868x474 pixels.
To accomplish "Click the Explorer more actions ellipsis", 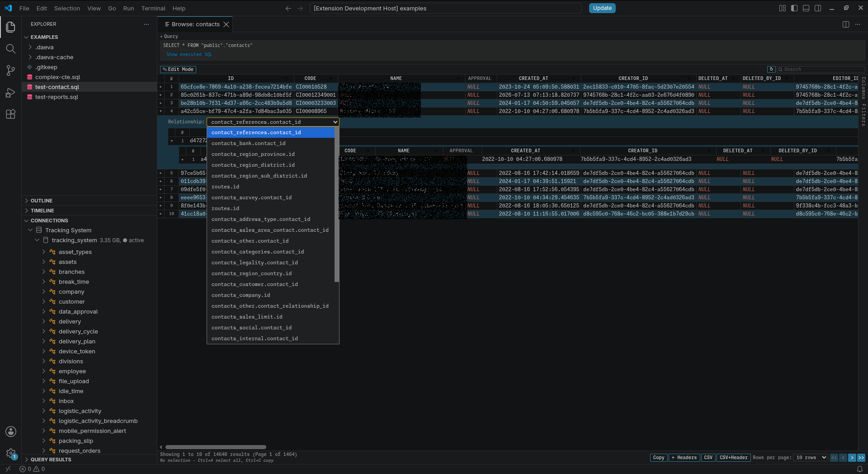I will [x=146, y=24].
